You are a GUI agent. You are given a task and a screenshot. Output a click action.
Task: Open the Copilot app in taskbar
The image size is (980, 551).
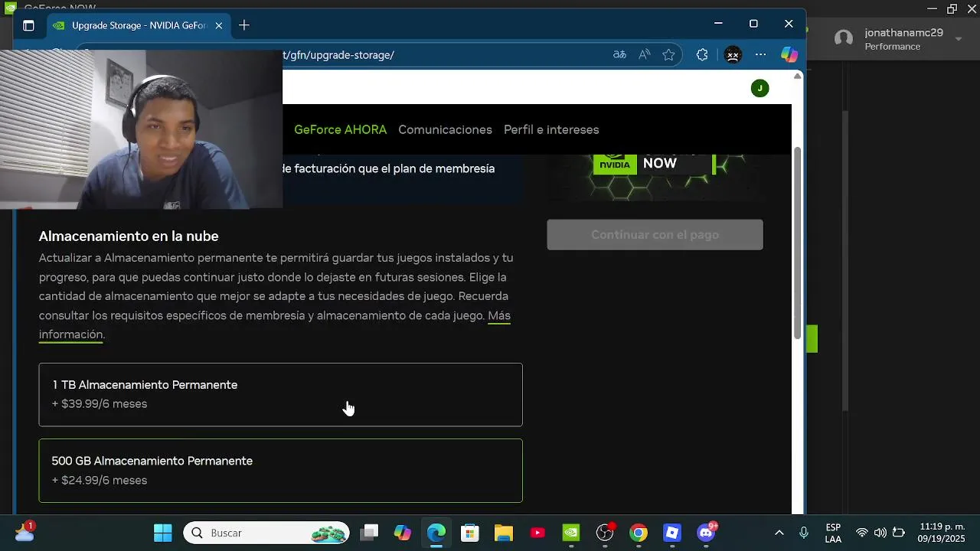click(403, 533)
